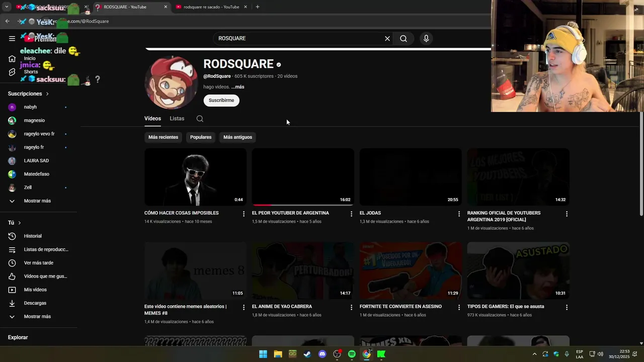Show hidden system tray icons chevron

pos(533,354)
